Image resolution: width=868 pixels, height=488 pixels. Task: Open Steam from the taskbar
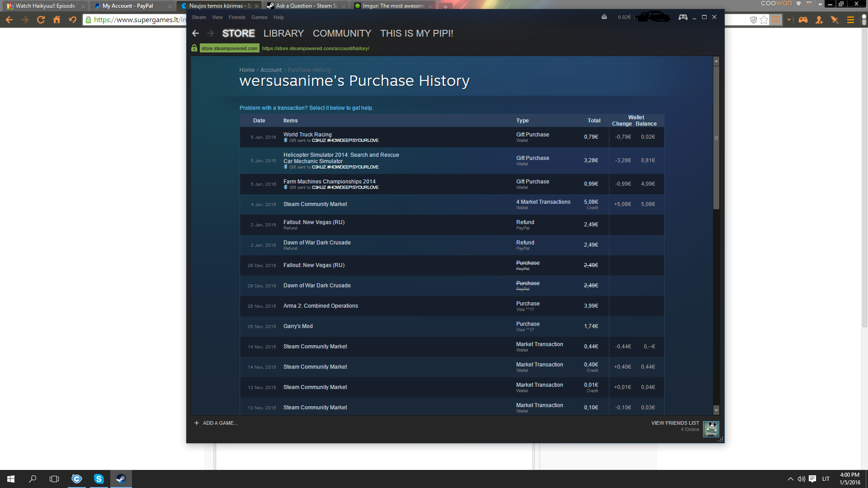point(121,479)
